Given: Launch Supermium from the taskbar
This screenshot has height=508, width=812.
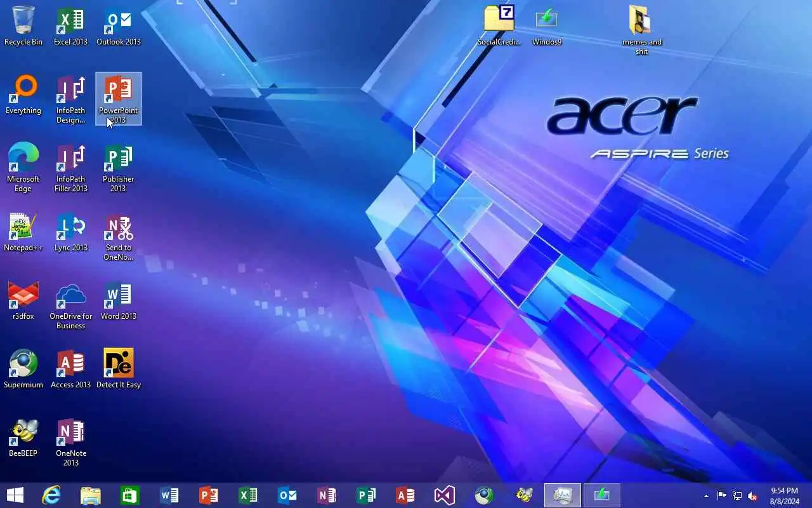Looking at the screenshot, I should click(484, 495).
